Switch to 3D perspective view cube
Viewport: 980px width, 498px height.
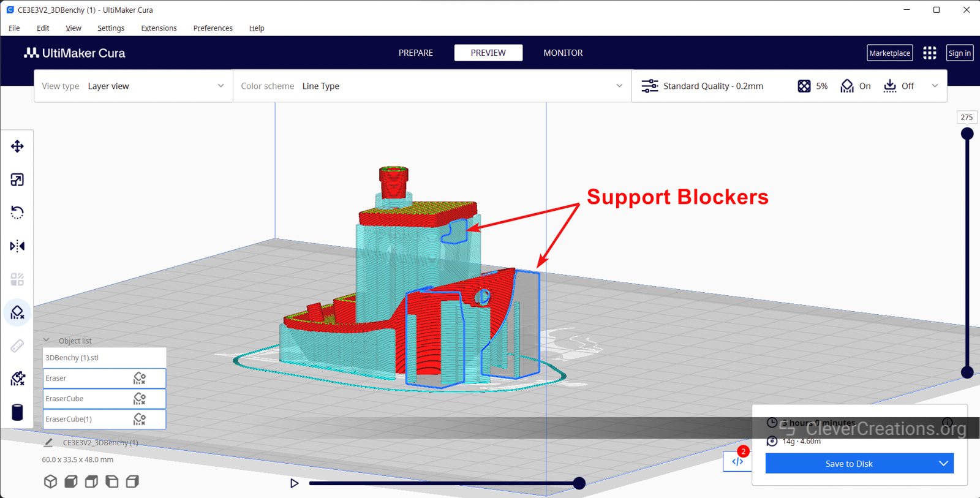click(x=50, y=481)
